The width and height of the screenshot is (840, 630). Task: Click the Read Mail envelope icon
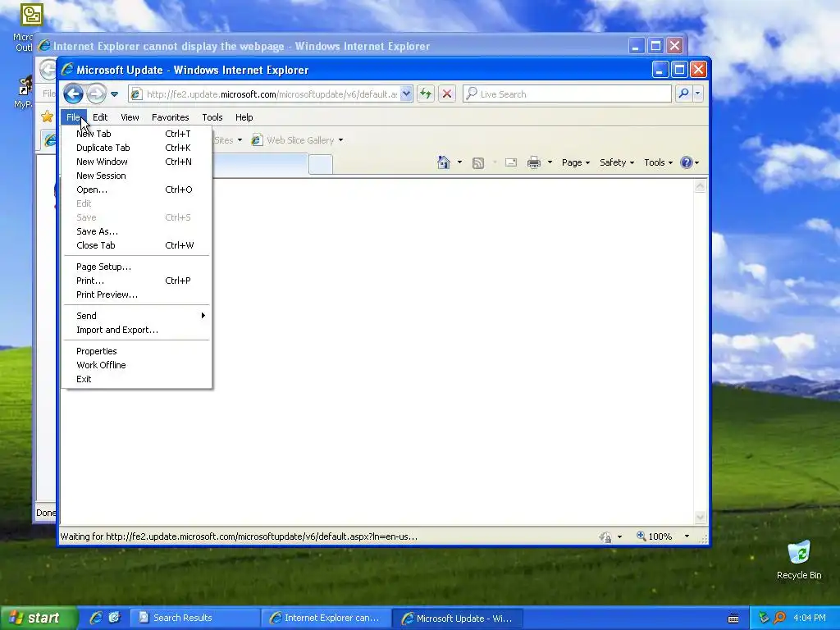[x=511, y=162]
